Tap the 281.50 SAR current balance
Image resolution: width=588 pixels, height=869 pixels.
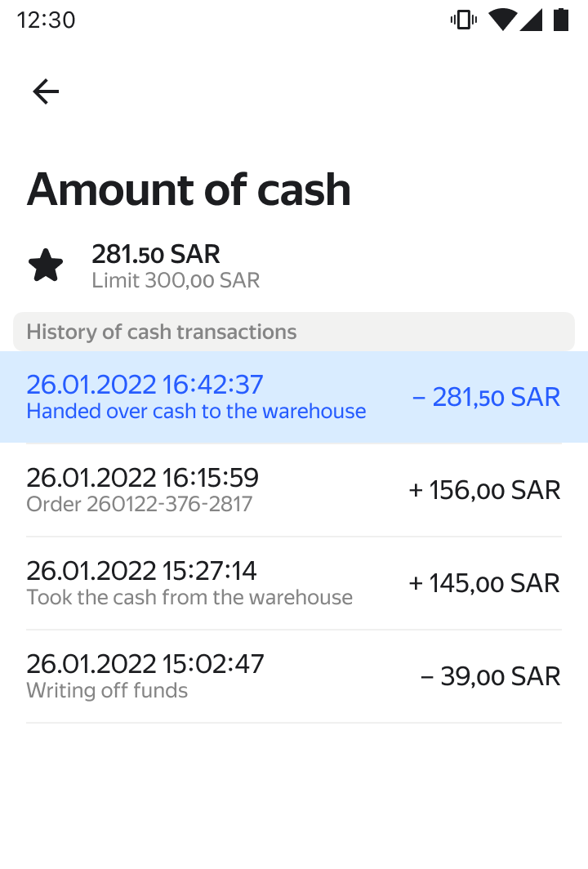click(x=156, y=254)
